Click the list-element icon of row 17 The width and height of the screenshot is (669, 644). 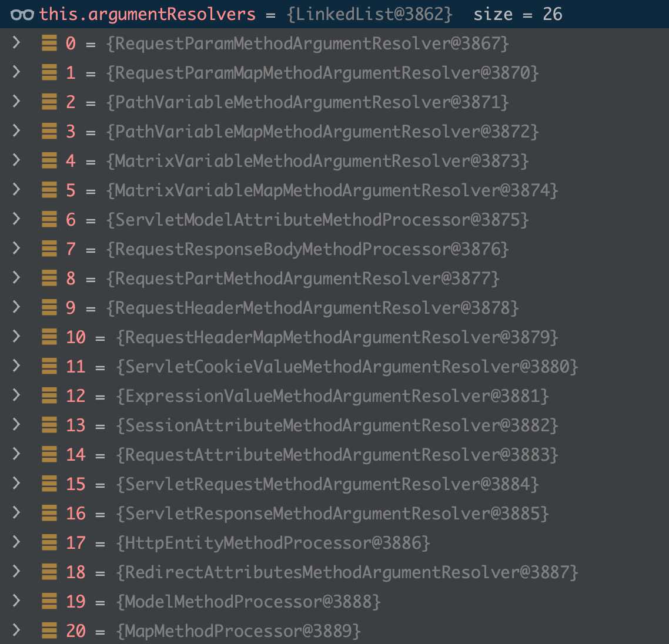coord(49,542)
